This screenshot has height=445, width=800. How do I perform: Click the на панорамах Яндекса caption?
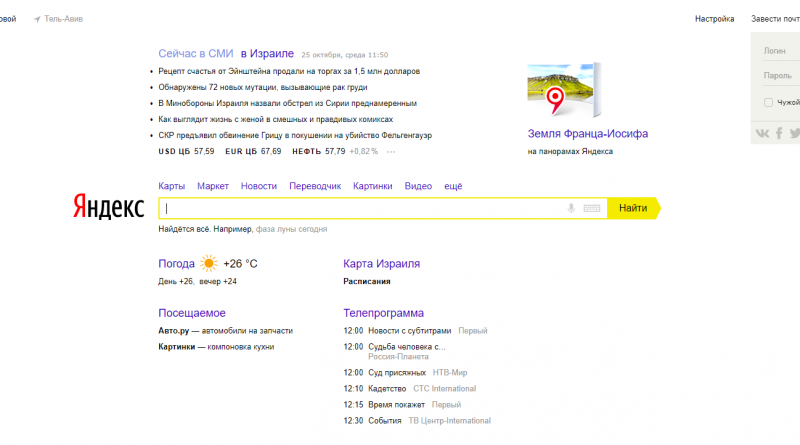point(570,152)
